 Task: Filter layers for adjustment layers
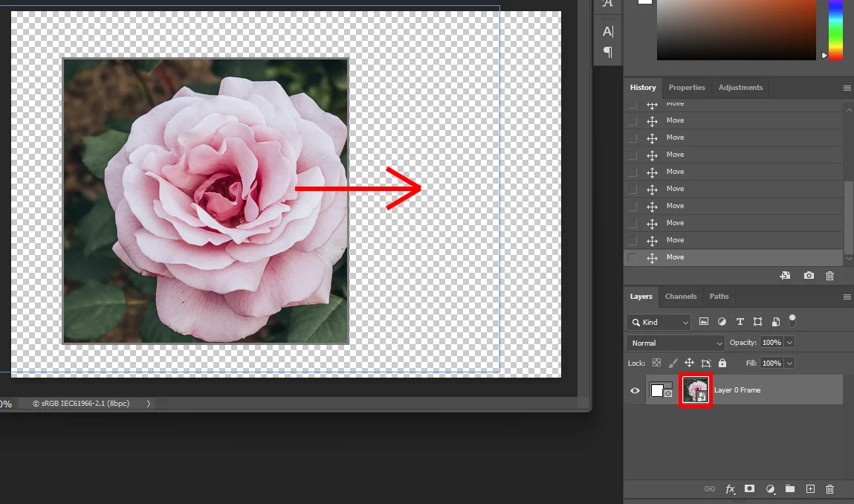(x=722, y=321)
